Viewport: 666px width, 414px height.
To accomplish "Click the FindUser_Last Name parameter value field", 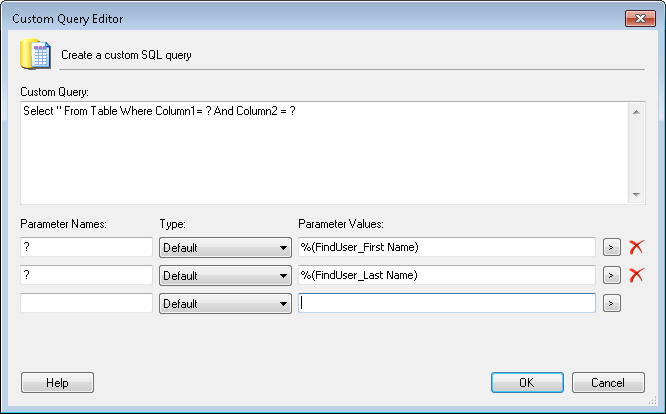I will (447, 275).
